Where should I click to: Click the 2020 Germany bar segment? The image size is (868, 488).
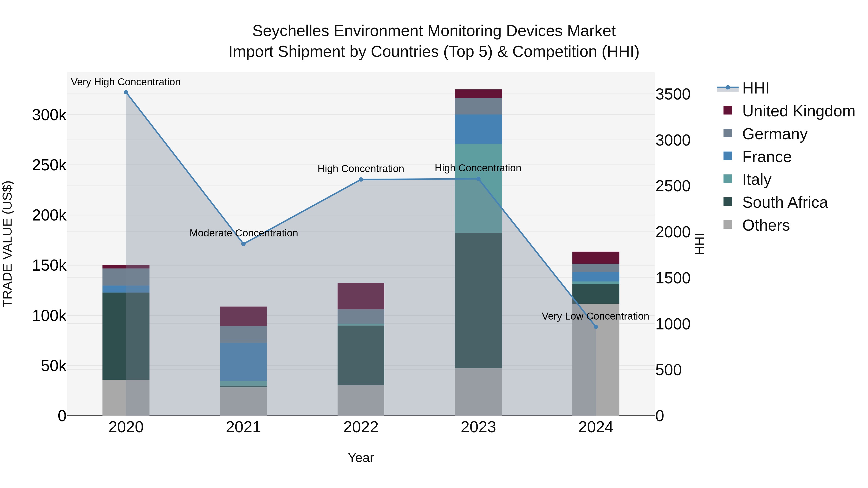126,277
